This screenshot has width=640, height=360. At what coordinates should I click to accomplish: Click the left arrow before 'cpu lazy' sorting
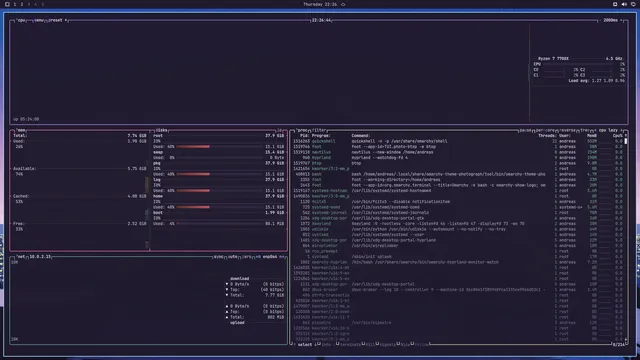(x=596, y=130)
